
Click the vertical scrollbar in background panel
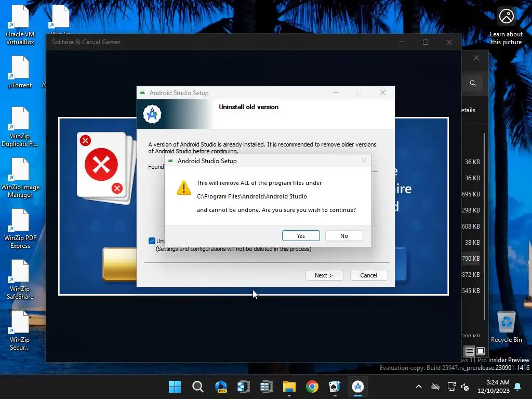coord(484,227)
